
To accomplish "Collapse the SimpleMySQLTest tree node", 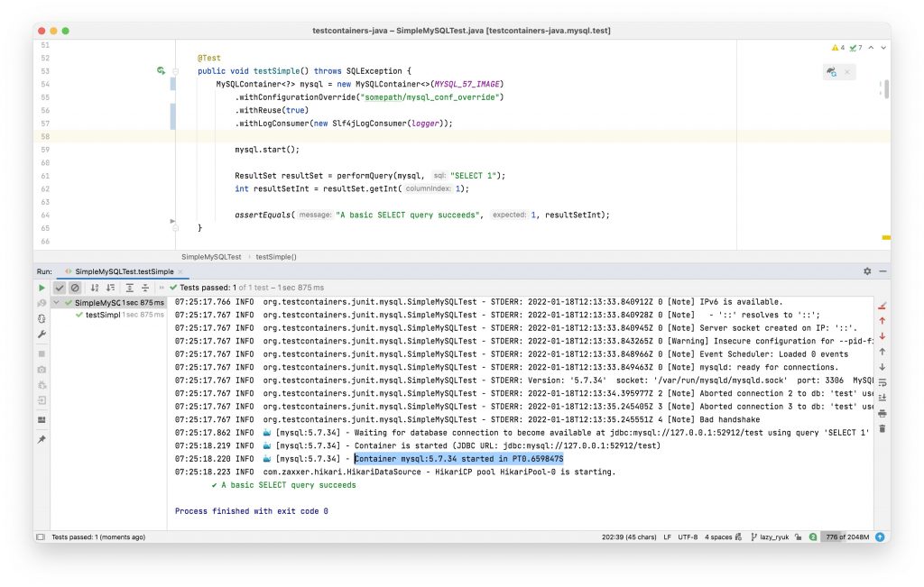I will coord(56,303).
